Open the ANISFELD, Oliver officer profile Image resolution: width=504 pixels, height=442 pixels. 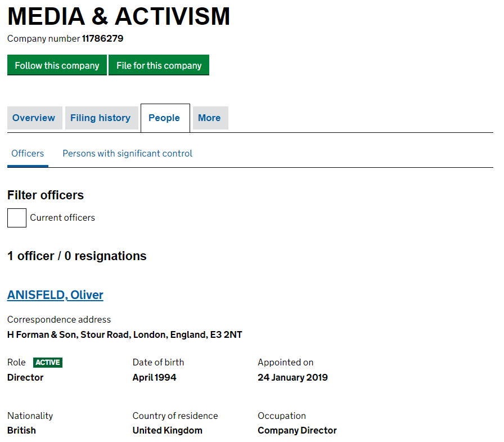pyautogui.click(x=55, y=294)
